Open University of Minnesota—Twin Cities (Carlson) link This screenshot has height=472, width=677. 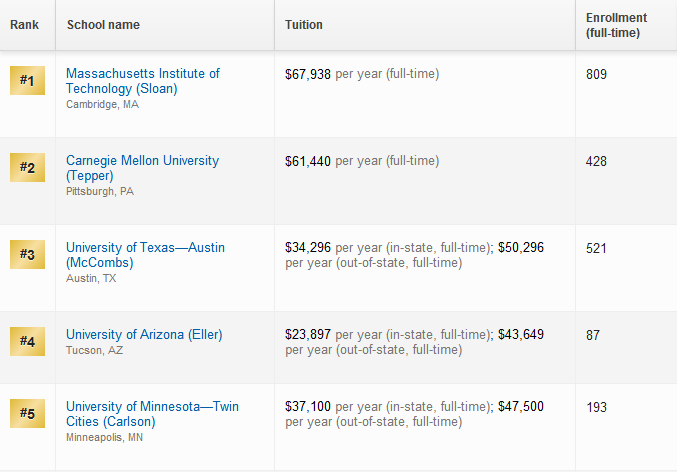(x=152, y=414)
